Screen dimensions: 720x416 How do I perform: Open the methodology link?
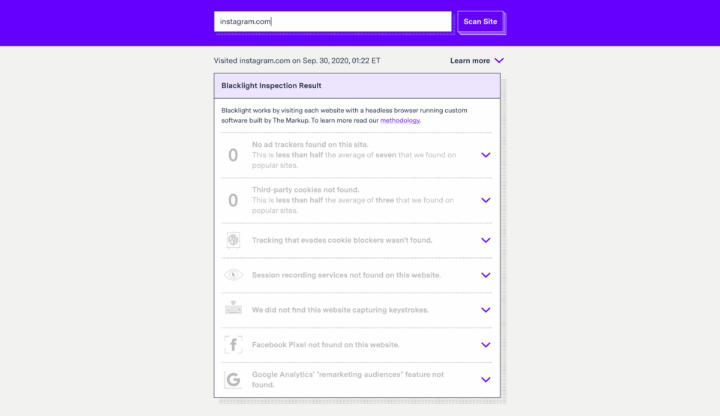point(400,120)
